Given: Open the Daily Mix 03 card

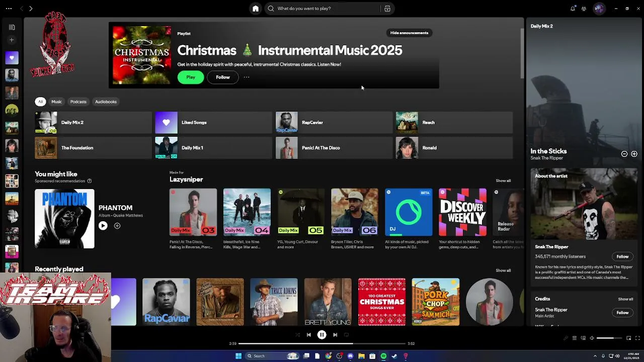Looking at the screenshot, I should (193, 219).
